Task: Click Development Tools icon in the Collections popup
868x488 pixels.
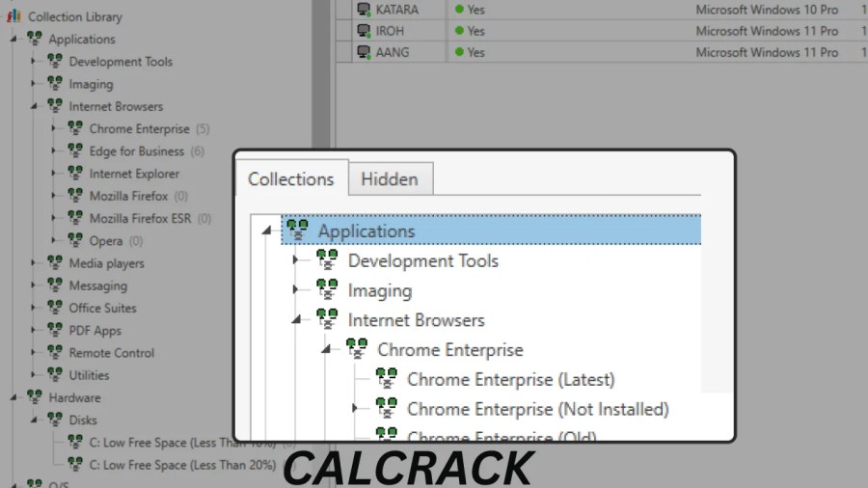Action: [x=327, y=260]
